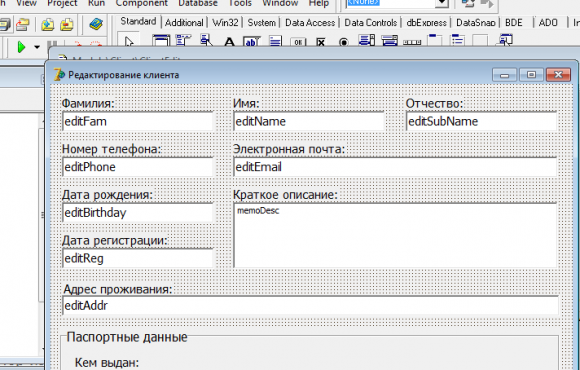Viewport: 580px width, 370px height.
Task: Open Delphi help contents book icon
Action: pyautogui.click(x=96, y=25)
